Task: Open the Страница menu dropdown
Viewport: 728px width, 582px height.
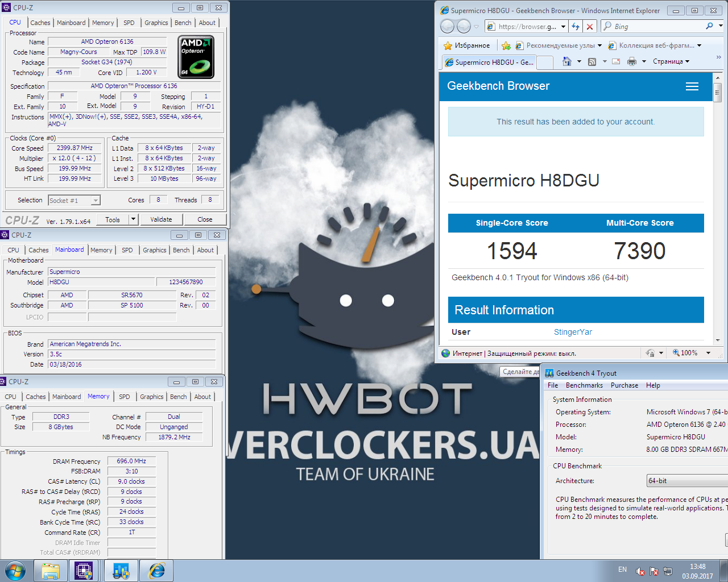Action: (x=671, y=61)
